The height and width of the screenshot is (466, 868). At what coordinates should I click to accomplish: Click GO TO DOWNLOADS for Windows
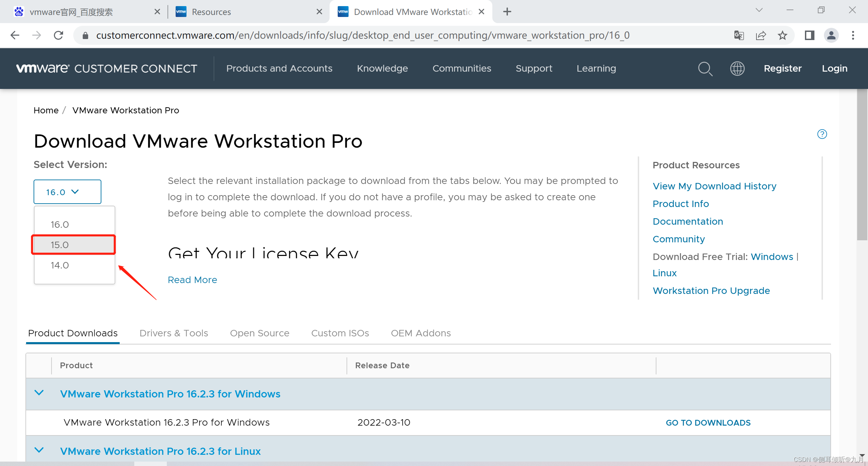tap(708, 423)
